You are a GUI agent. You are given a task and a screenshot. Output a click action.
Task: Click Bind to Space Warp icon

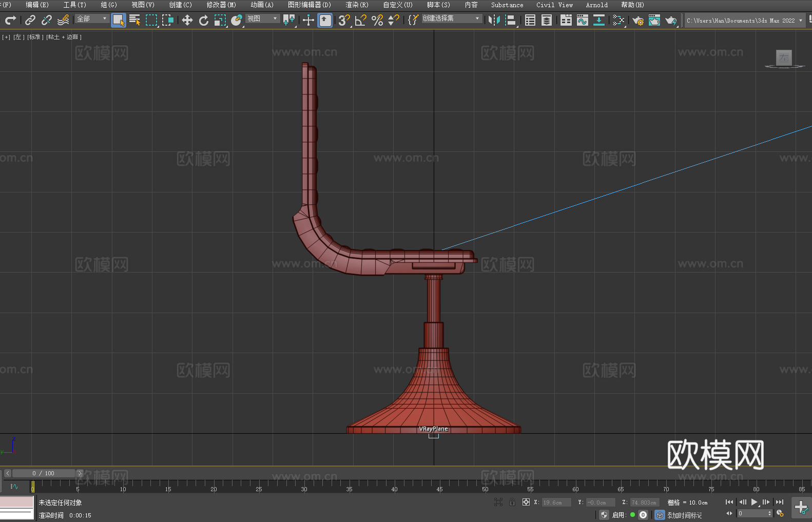pos(63,20)
